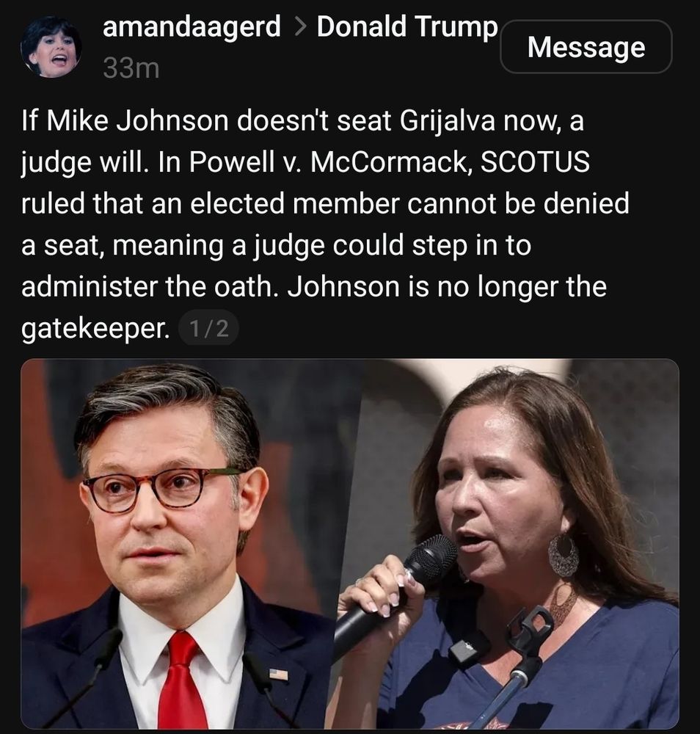Open the amandaagerd username link

pos(192,26)
